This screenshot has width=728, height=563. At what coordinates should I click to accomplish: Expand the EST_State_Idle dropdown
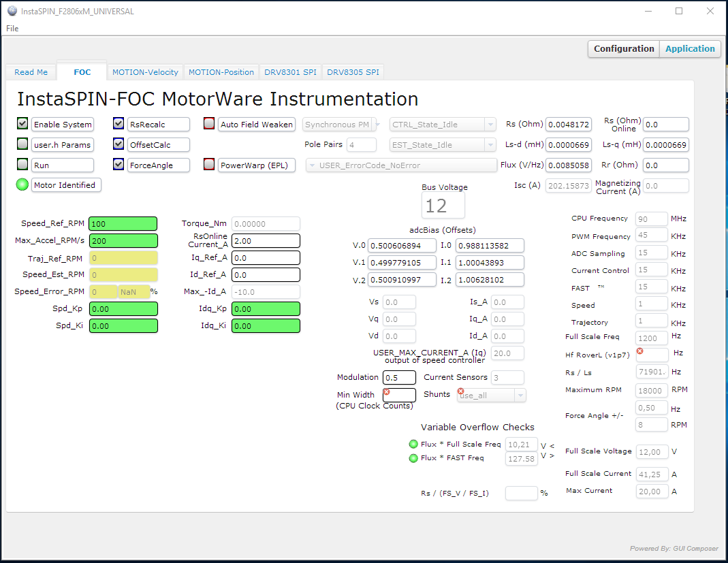[x=443, y=145]
